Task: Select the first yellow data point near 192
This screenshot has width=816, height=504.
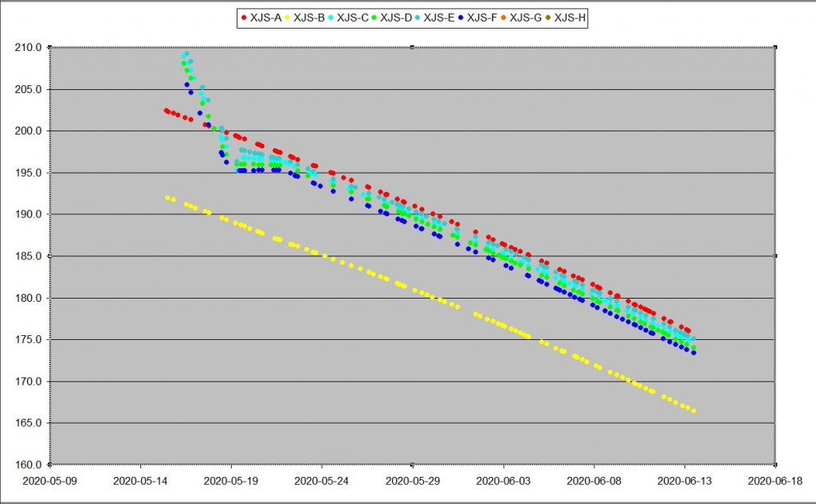Action: coord(167,197)
